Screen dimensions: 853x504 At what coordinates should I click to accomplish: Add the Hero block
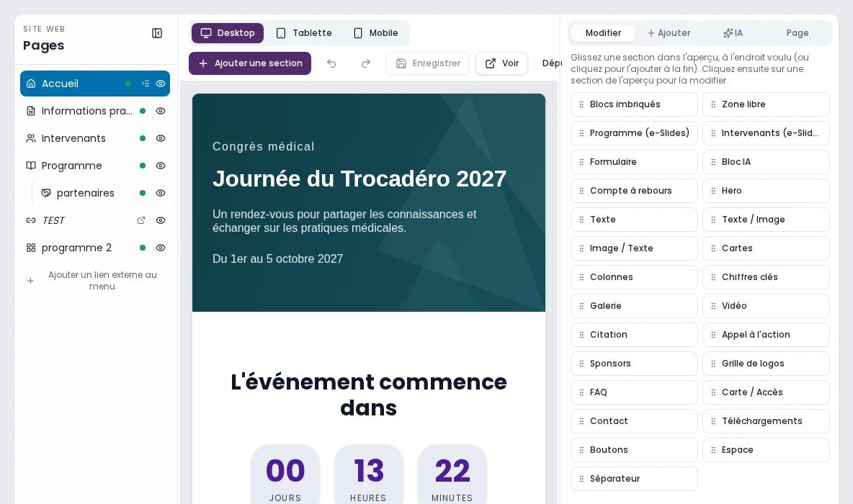[x=766, y=191]
